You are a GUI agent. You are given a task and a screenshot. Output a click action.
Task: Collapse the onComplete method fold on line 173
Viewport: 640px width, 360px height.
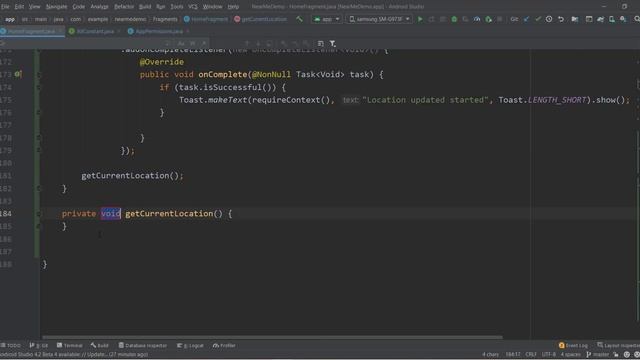click(x=38, y=75)
